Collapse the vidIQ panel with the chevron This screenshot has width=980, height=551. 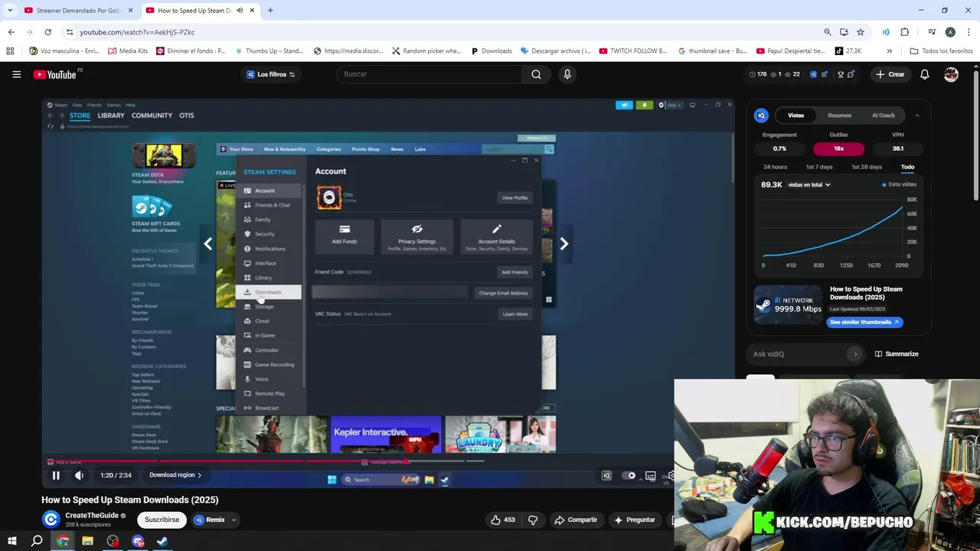917,116
